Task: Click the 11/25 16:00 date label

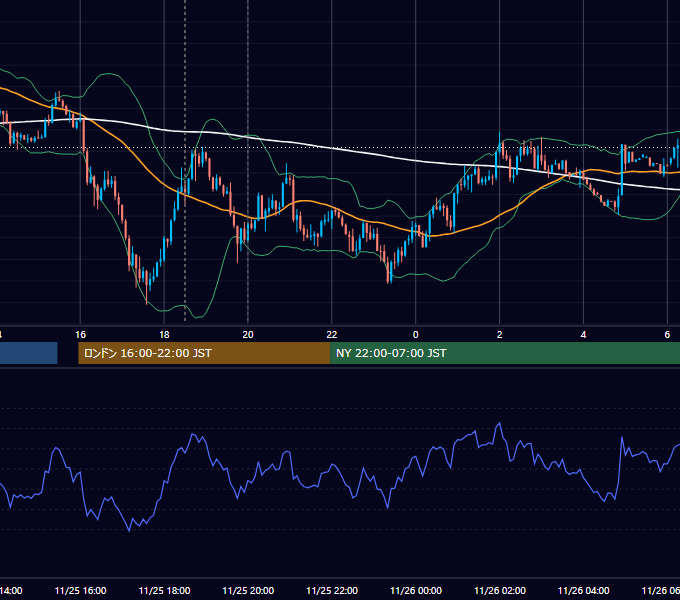Action: click(x=80, y=590)
